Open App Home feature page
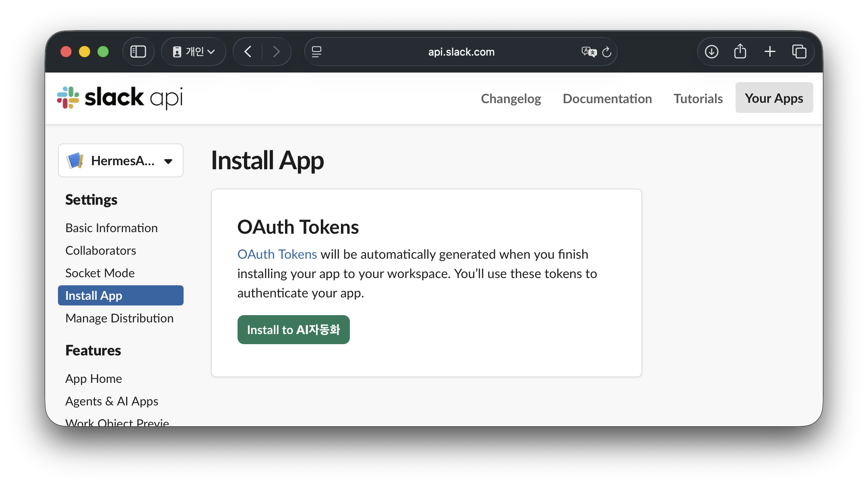This screenshot has height=486, width=868. click(94, 379)
